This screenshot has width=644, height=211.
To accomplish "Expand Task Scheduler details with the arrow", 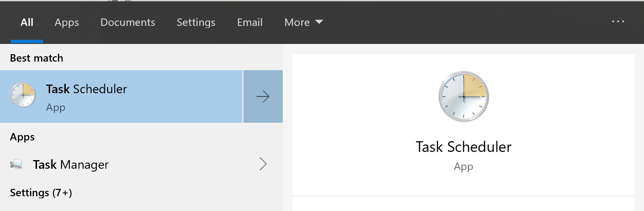I will [x=263, y=97].
